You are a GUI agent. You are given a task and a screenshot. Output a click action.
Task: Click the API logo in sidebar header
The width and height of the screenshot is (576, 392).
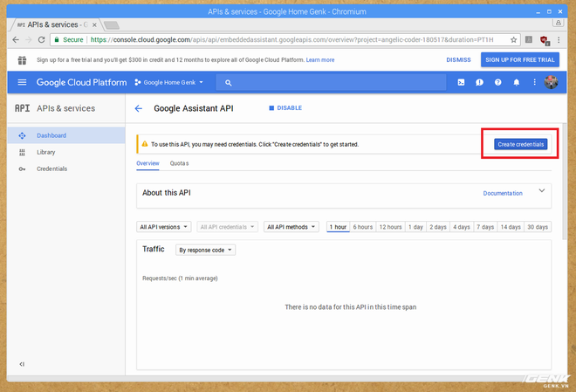[22, 108]
